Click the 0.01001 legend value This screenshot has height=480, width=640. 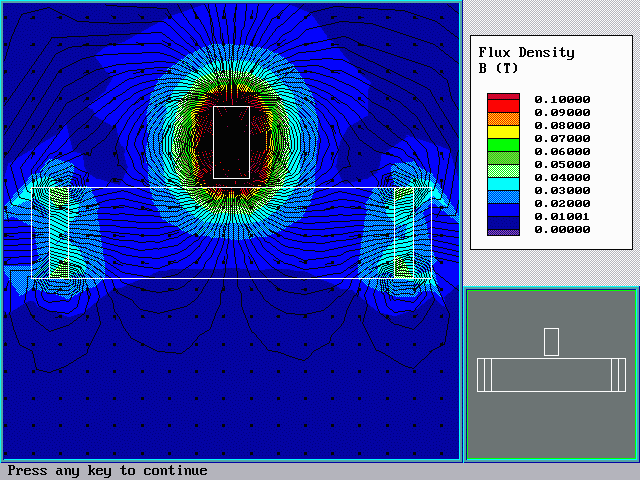(562, 217)
